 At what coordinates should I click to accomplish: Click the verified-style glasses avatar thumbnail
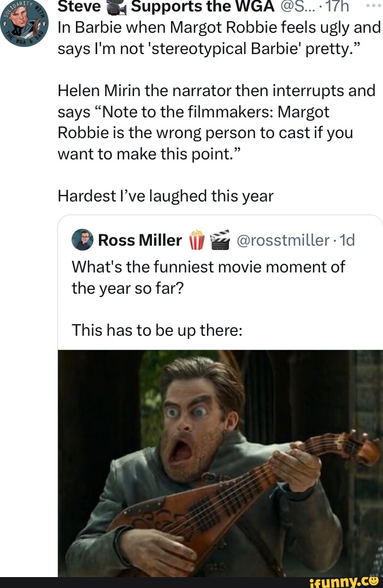click(81, 240)
